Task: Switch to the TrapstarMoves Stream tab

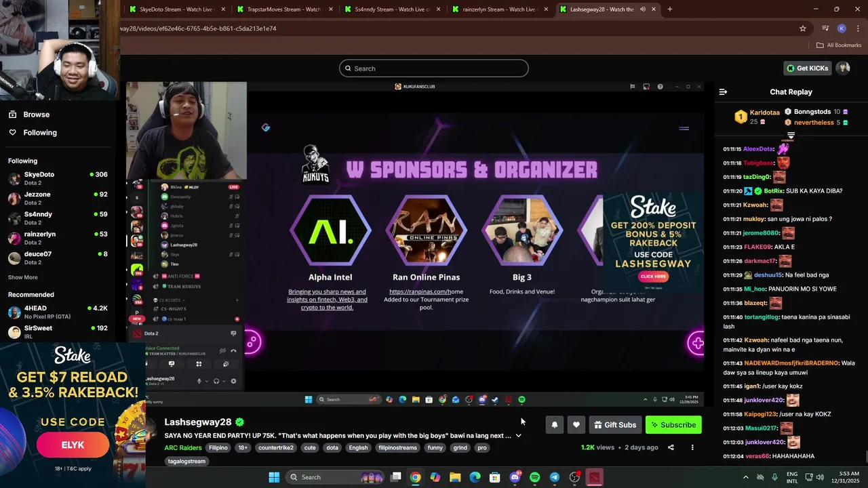Action: pyautogui.click(x=283, y=9)
